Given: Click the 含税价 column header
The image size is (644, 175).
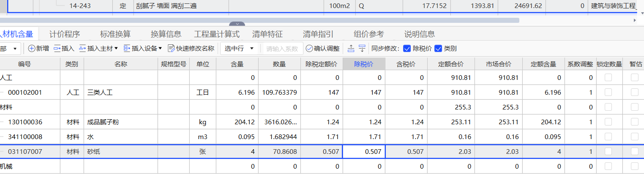Looking at the screenshot, I should point(406,64).
